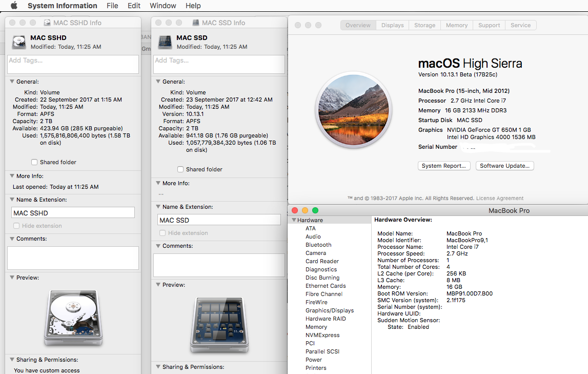The width and height of the screenshot is (588, 374).
Task: Switch to the Service tab
Action: click(x=520, y=25)
